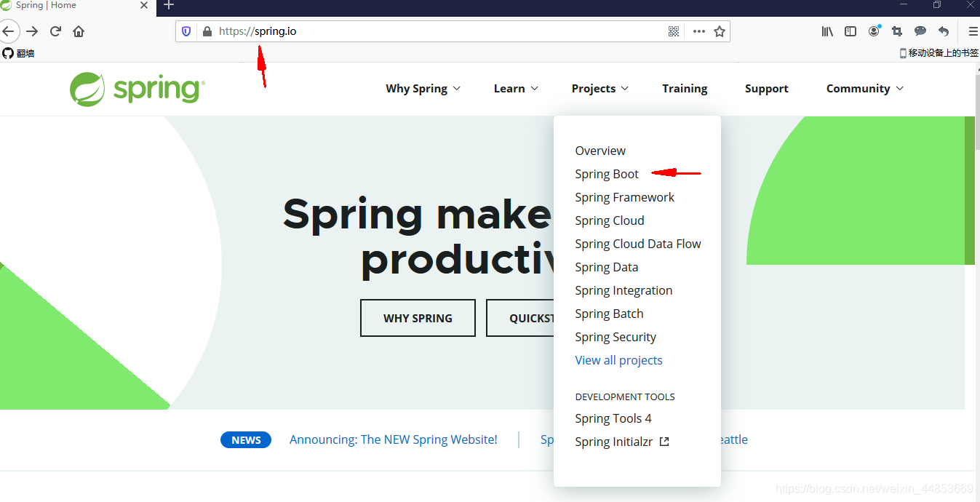Open the Training nav item
The height and width of the screenshot is (502, 980).
[685, 89]
